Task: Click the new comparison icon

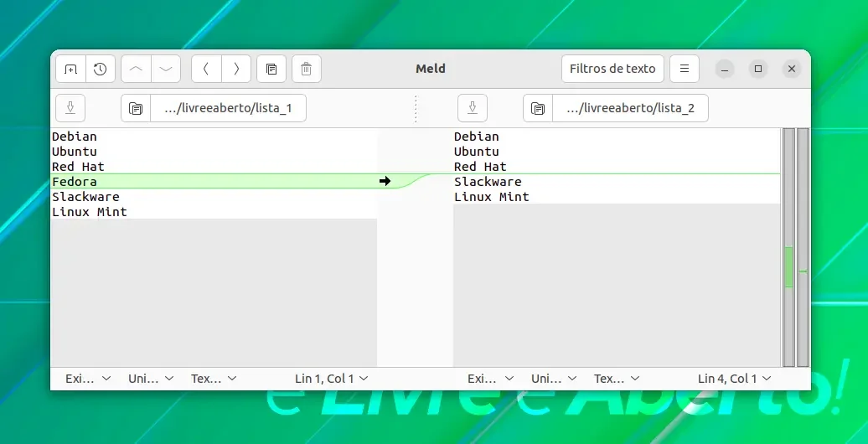Action: (70, 70)
